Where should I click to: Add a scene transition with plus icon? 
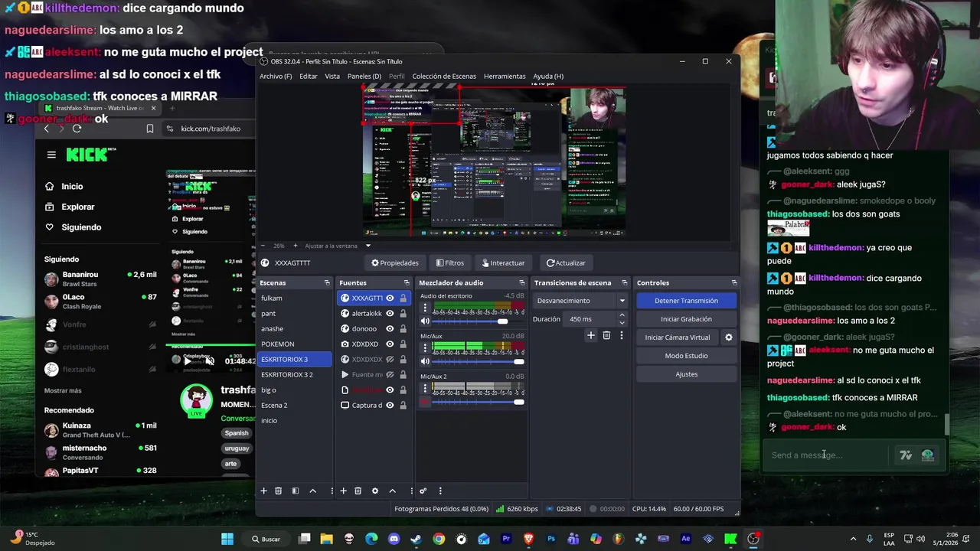pos(590,335)
